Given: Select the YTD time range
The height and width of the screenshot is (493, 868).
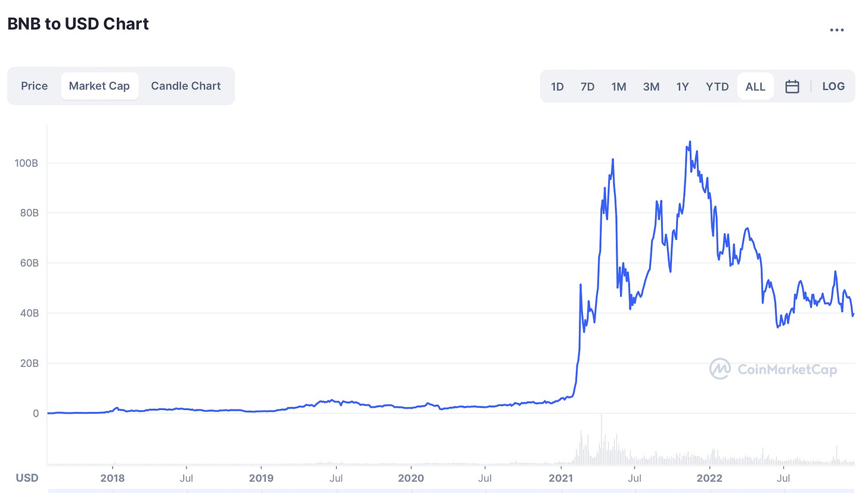Looking at the screenshot, I should click(x=717, y=86).
